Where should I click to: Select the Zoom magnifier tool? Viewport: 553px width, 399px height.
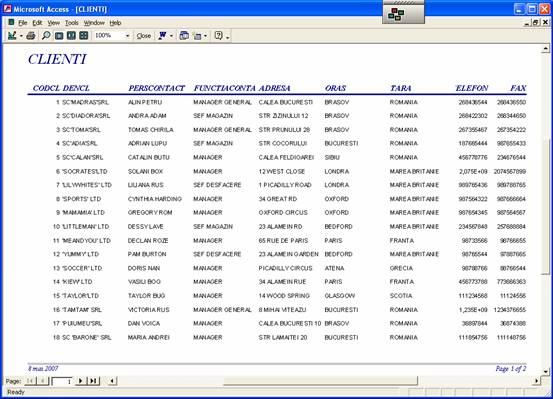tap(46, 36)
